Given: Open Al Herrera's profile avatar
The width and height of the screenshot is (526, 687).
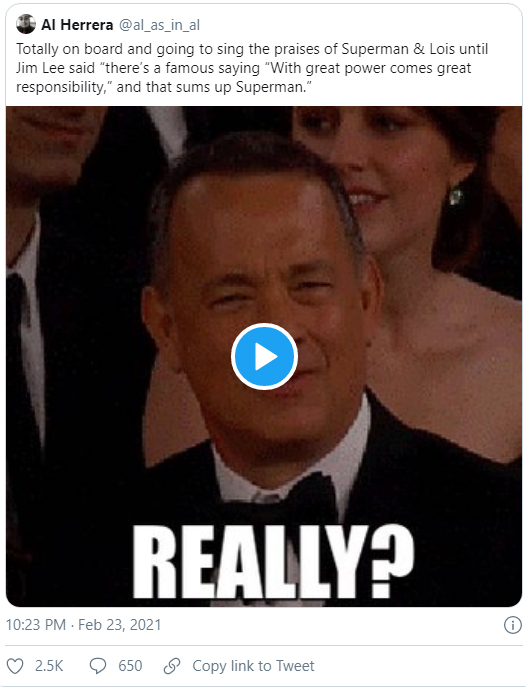Looking at the screenshot, I should tap(26, 24).
